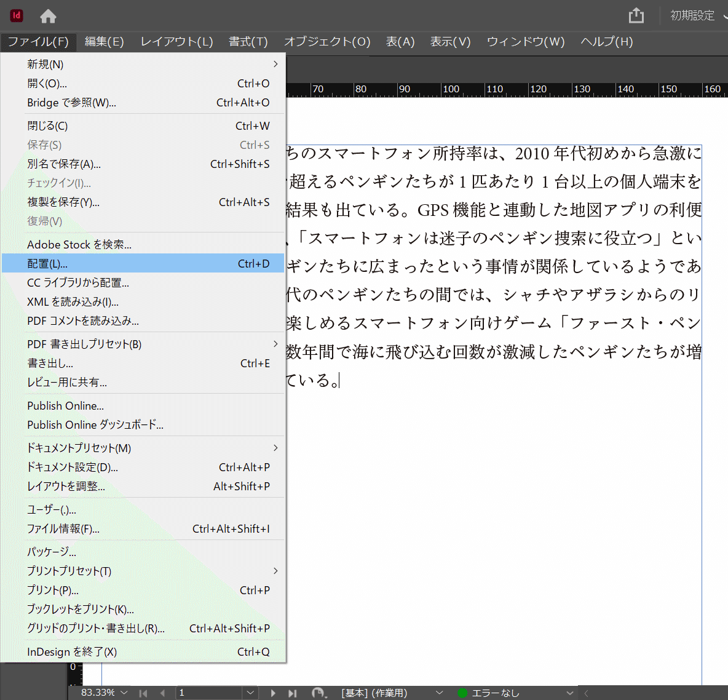Go to the first page

point(143,693)
